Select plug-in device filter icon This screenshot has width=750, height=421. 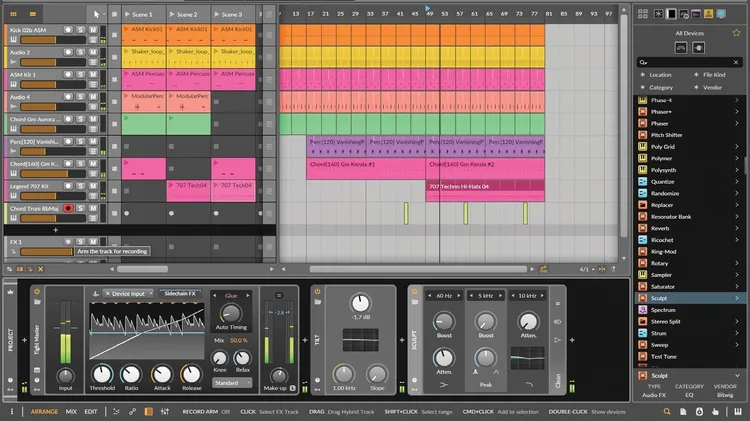(698, 48)
